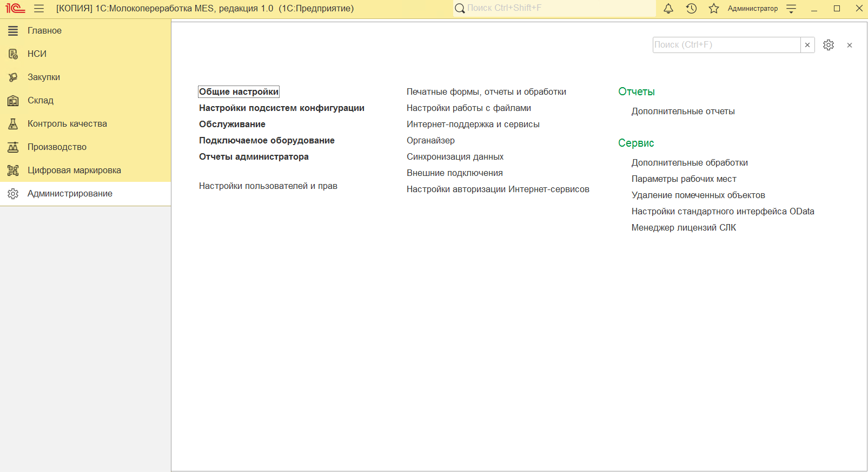Screen dimensions: 868x472
Task: Open service settings menu next to Администратор
Action: click(791, 9)
